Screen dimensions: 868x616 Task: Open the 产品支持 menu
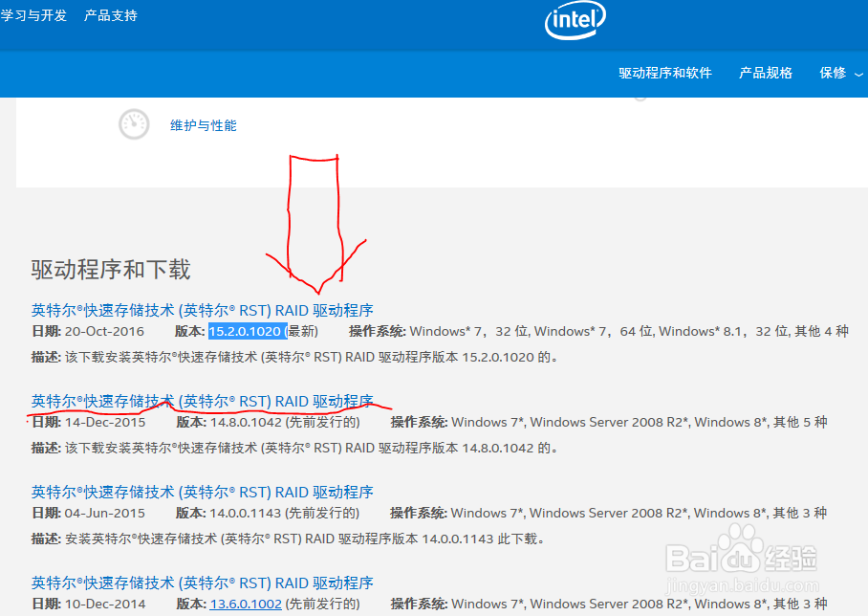[110, 15]
